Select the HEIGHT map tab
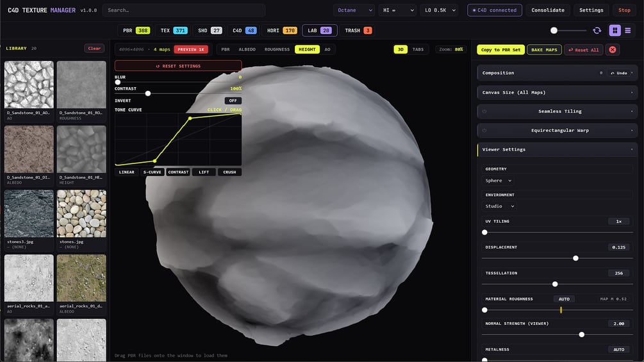 click(x=307, y=49)
